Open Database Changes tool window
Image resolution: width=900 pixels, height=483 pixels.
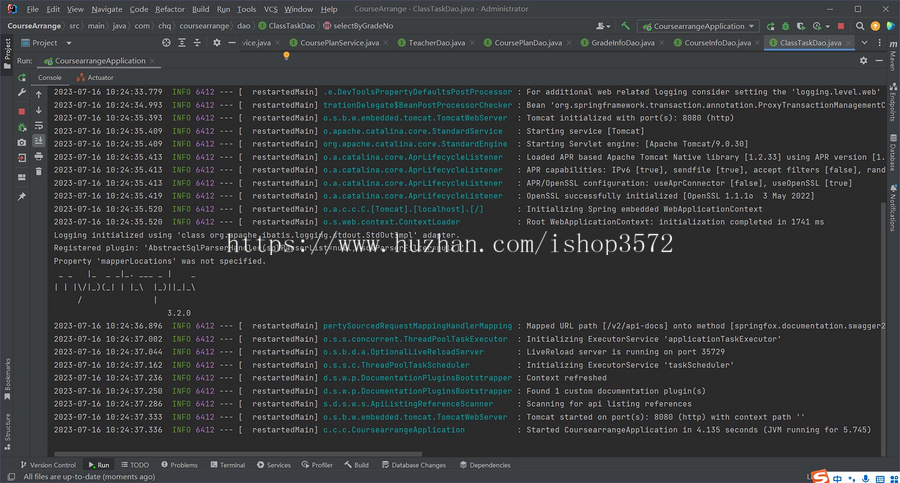[x=413, y=465]
